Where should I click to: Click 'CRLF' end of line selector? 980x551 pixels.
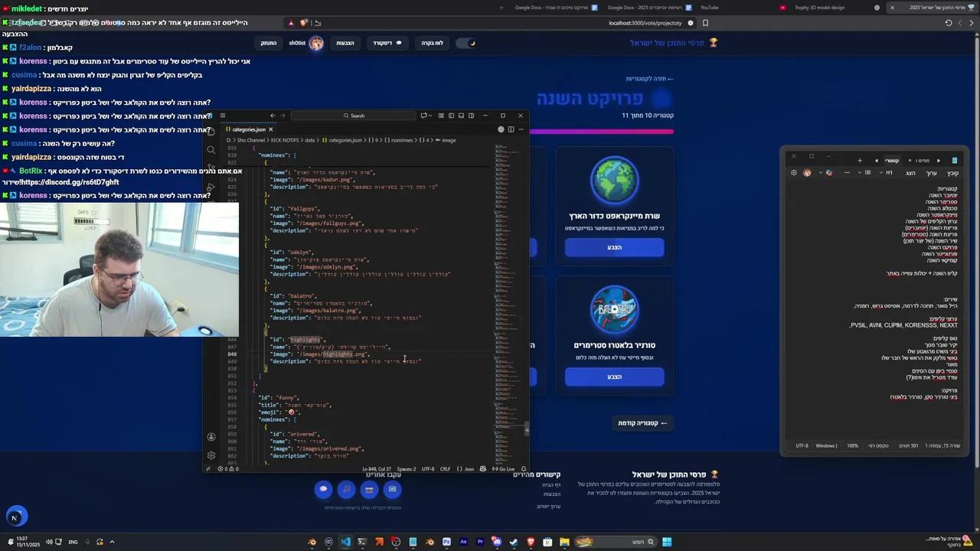pos(445,469)
